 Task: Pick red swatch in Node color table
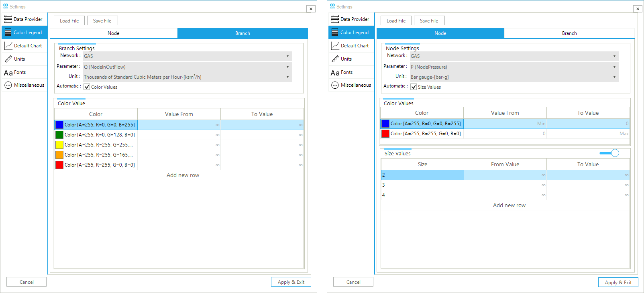point(385,134)
